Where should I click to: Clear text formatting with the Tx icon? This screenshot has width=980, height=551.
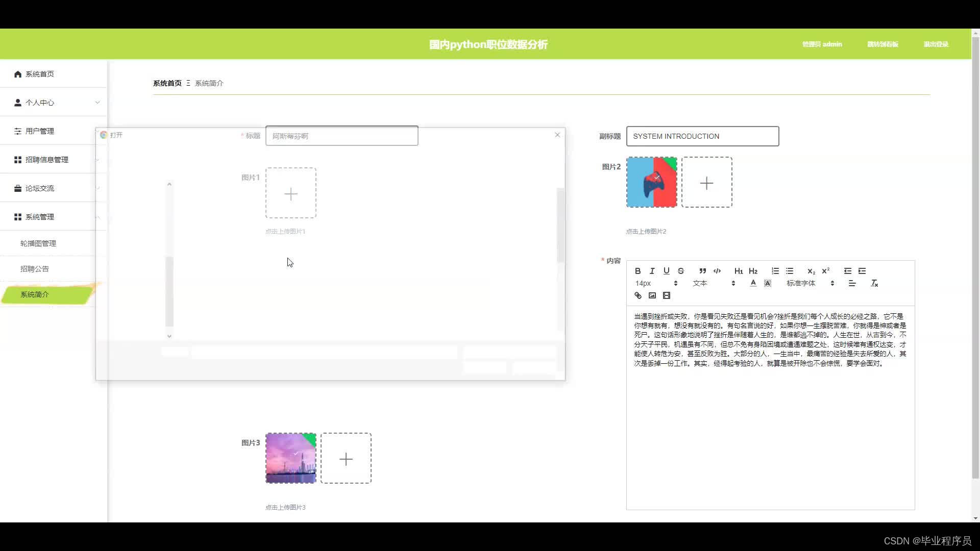tap(874, 283)
